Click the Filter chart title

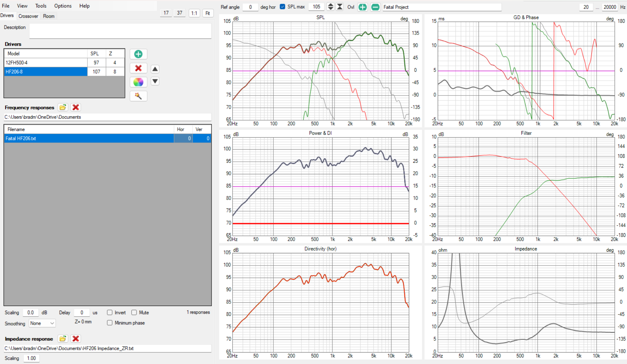[526, 133]
